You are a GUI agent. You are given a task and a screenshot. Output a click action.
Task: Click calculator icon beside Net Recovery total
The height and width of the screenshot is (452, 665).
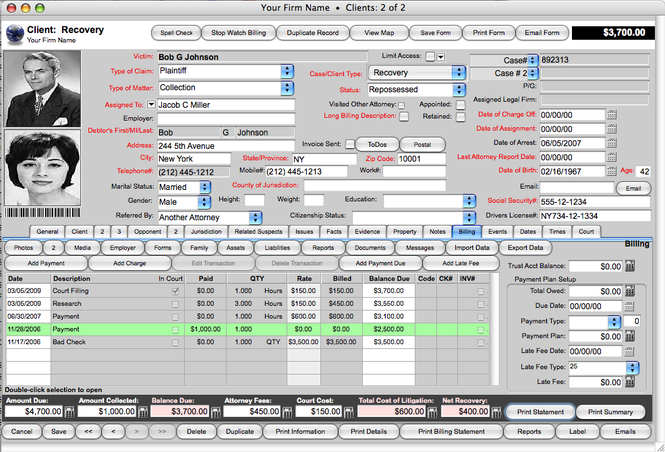point(496,411)
